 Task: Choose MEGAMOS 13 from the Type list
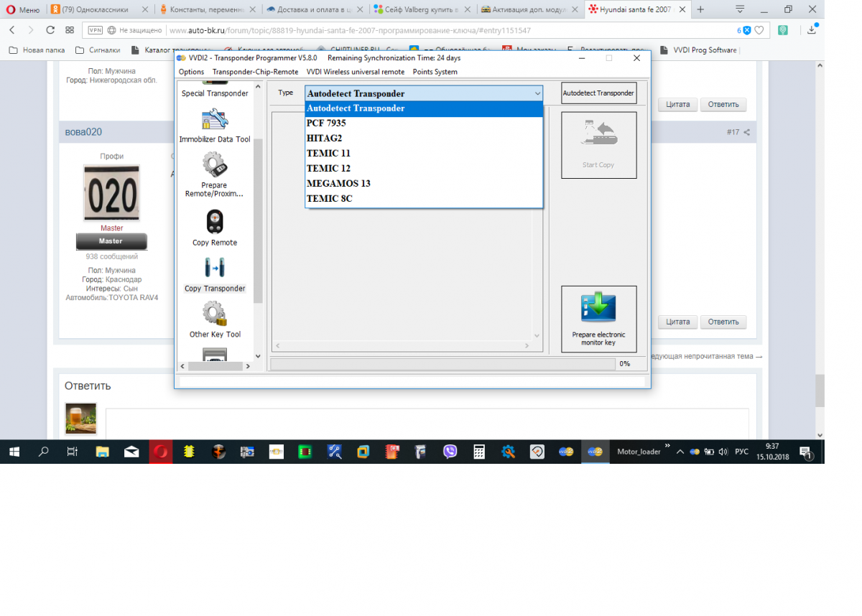point(424,184)
